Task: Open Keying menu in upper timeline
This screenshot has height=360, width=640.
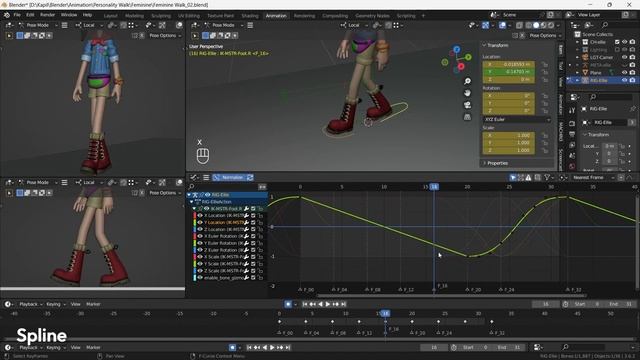Action: tap(55, 304)
